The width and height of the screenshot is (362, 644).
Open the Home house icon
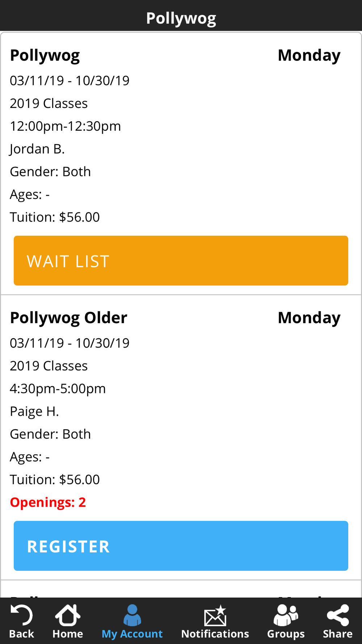click(68, 615)
